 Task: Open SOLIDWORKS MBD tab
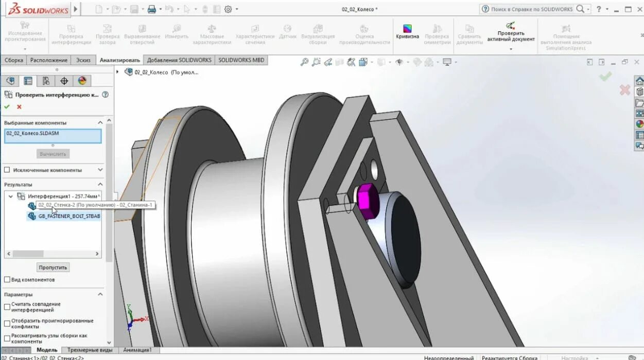241,60
